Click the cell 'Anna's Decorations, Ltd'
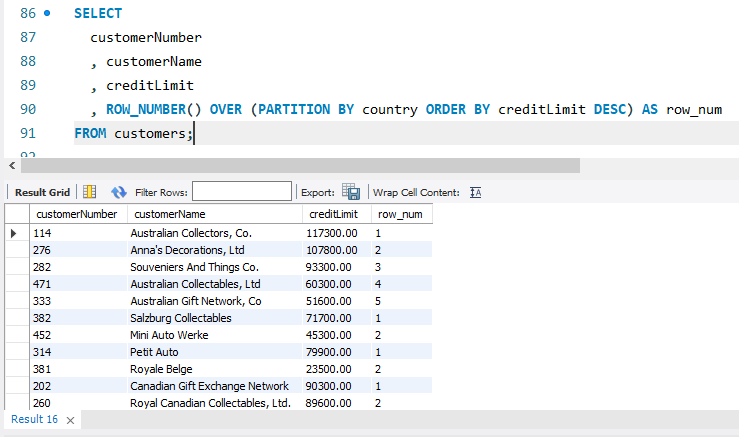Image resolution: width=739 pixels, height=437 pixels. (214, 250)
